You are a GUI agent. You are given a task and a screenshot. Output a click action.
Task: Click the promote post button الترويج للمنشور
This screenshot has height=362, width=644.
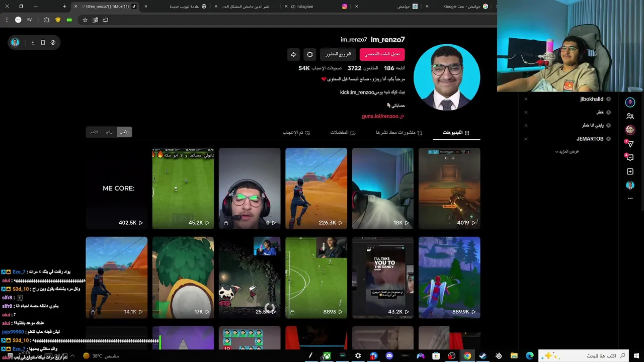point(338,54)
